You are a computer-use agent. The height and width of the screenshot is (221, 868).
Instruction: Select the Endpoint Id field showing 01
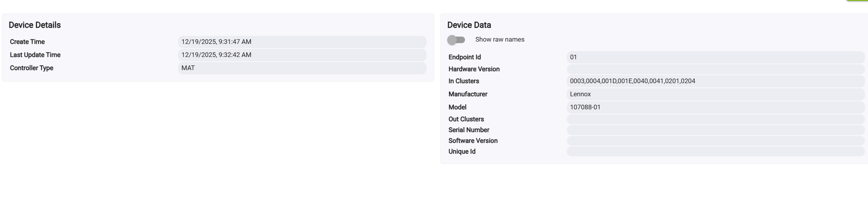(x=715, y=57)
